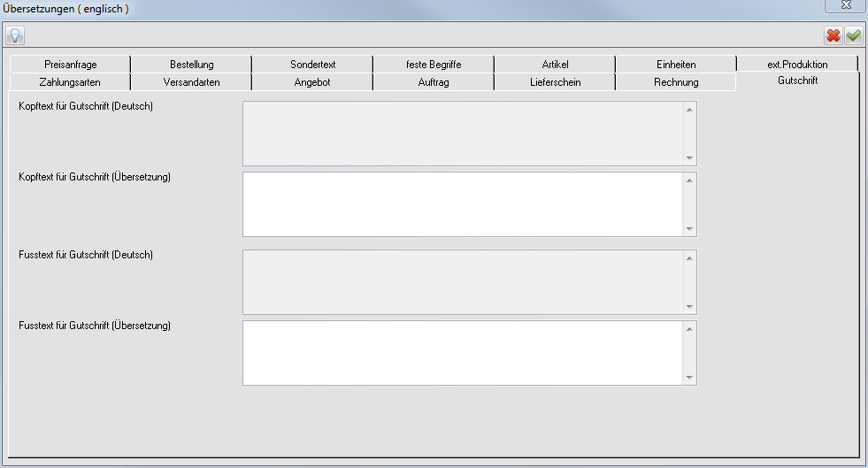Image resolution: width=868 pixels, height=468 pixels.
Task: Select the Rechnung tab
Action: tap(676, 82)
